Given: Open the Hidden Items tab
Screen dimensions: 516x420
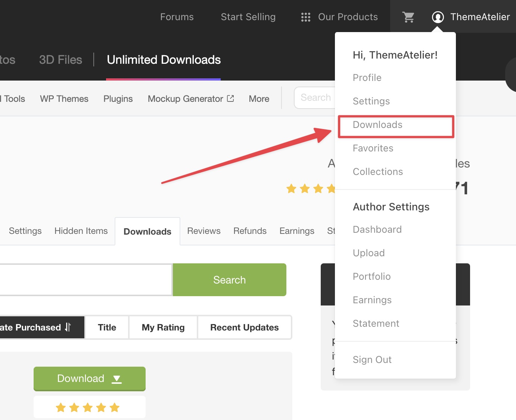Looking at the screenshot, I should pyautogui.click(x=81, y=231).
